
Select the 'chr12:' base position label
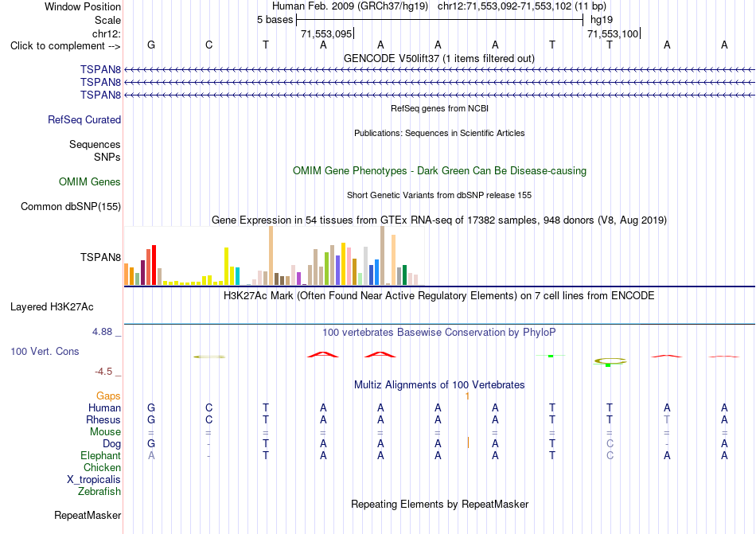point(106,33)
